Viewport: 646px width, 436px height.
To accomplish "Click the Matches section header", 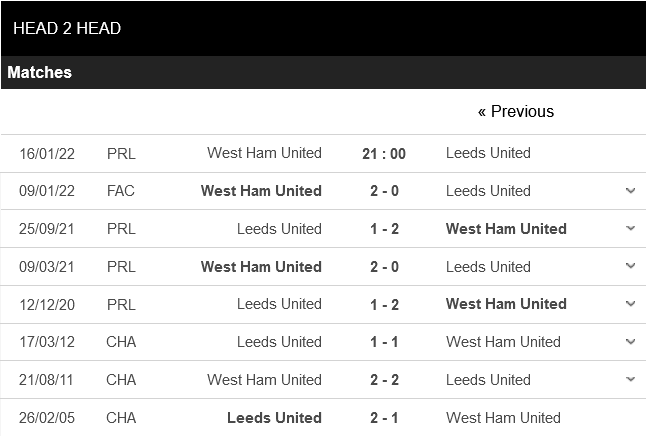I will pyautogui.click(x=40, y=72).
